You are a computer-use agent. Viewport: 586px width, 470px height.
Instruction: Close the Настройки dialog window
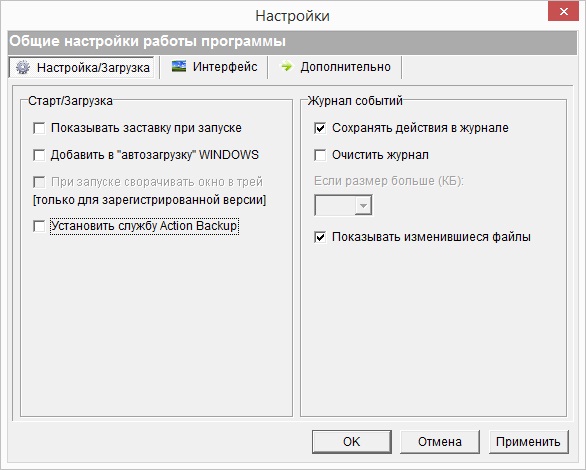click(x=564, y=12)
